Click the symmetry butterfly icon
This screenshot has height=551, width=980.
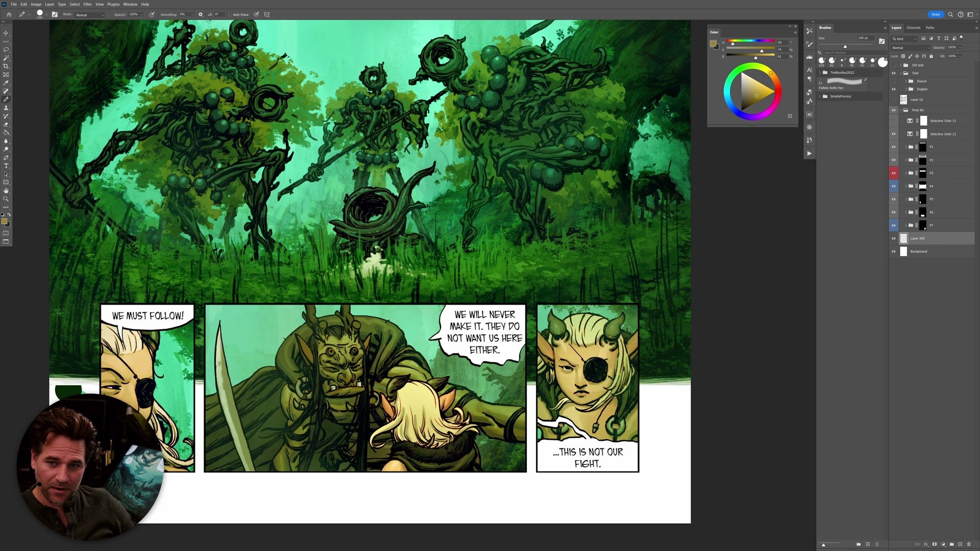point(266,15)
